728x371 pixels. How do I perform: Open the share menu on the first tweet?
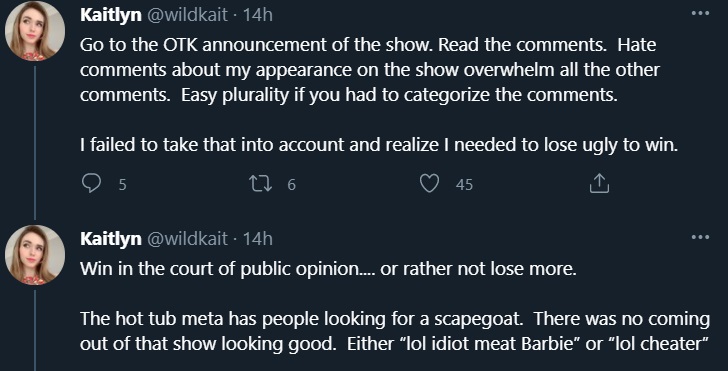[599, 183]
